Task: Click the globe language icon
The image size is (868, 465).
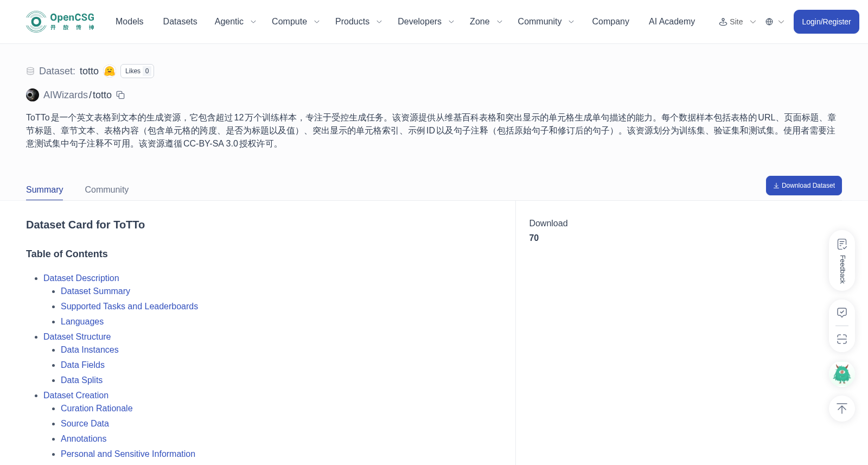Action: pos(769,22)
